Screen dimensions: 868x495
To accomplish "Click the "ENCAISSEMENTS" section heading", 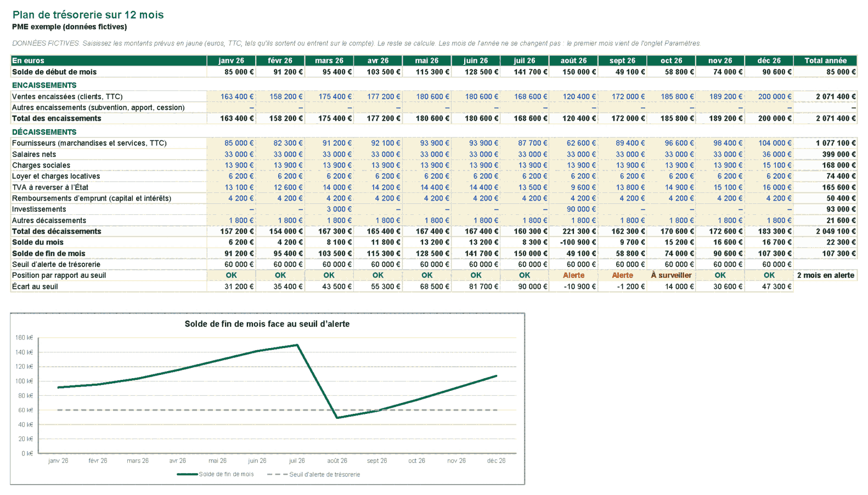I will pos(44,86).
